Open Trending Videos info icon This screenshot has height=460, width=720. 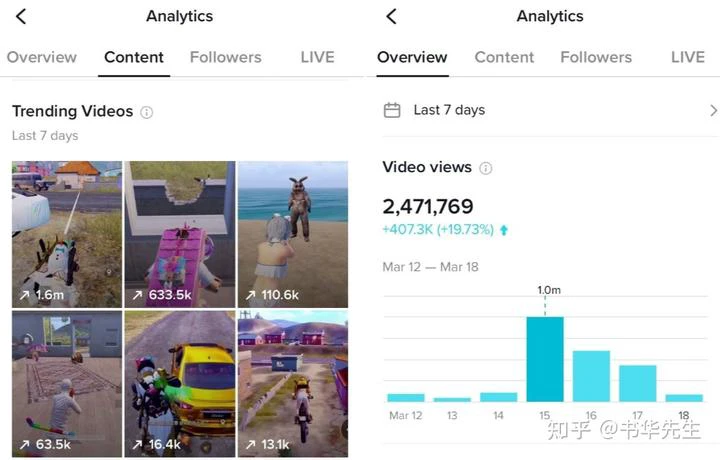[x=146, y=112]
